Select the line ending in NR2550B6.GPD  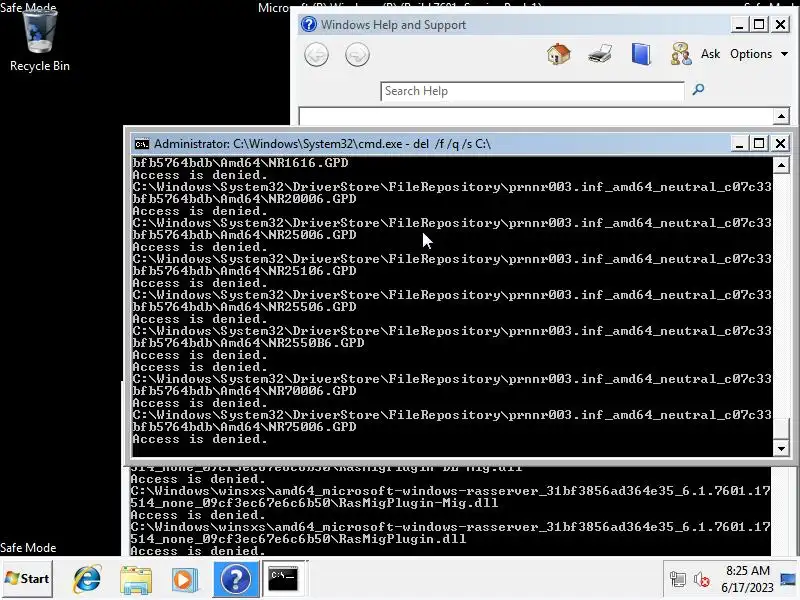point(248,343)
